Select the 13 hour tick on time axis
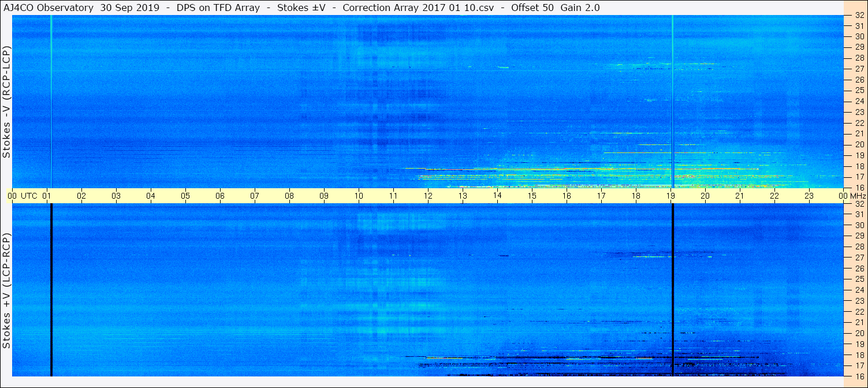The width and height of the screenshot is (868, 388). 463,196
